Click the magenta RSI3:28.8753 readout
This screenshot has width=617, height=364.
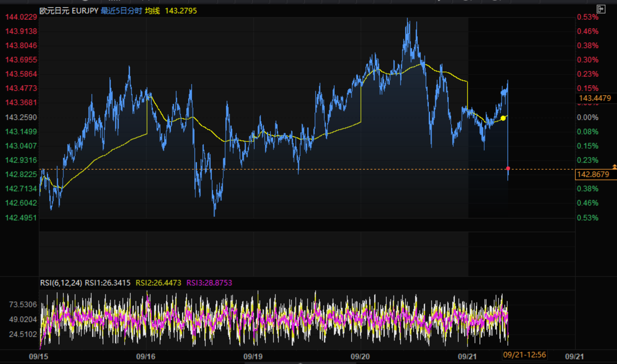pos(209,283)
